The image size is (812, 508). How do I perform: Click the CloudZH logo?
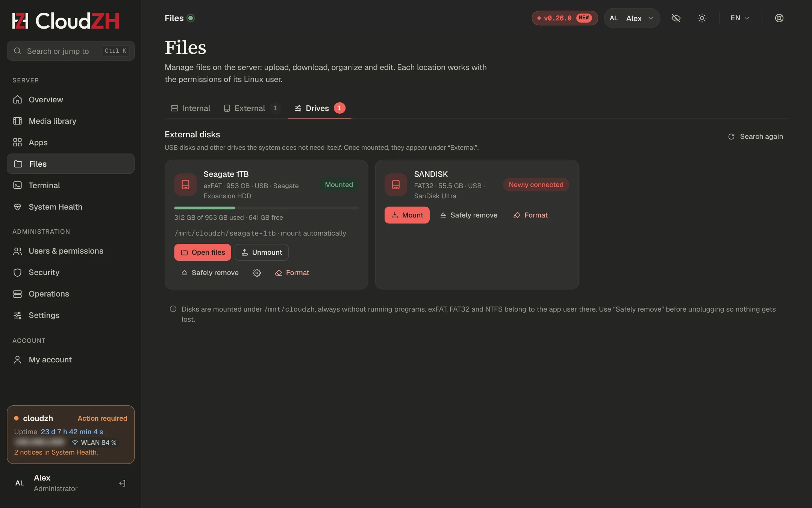pyautogui.click(x=66, y=21)
